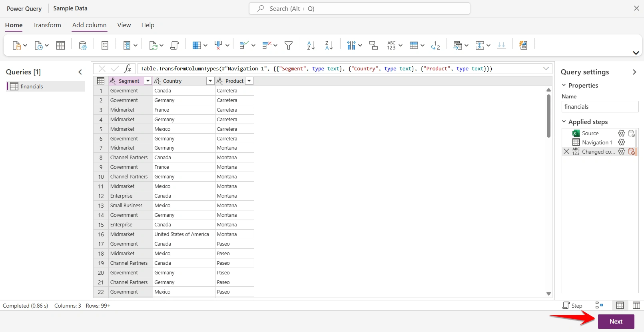Click the Search box

[x=359, y=8]
